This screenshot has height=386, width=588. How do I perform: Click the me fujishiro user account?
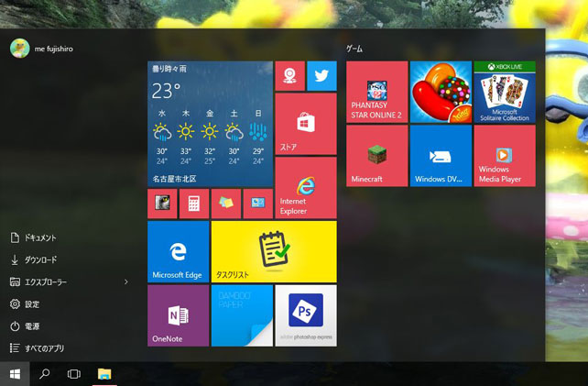coord(46,48)
